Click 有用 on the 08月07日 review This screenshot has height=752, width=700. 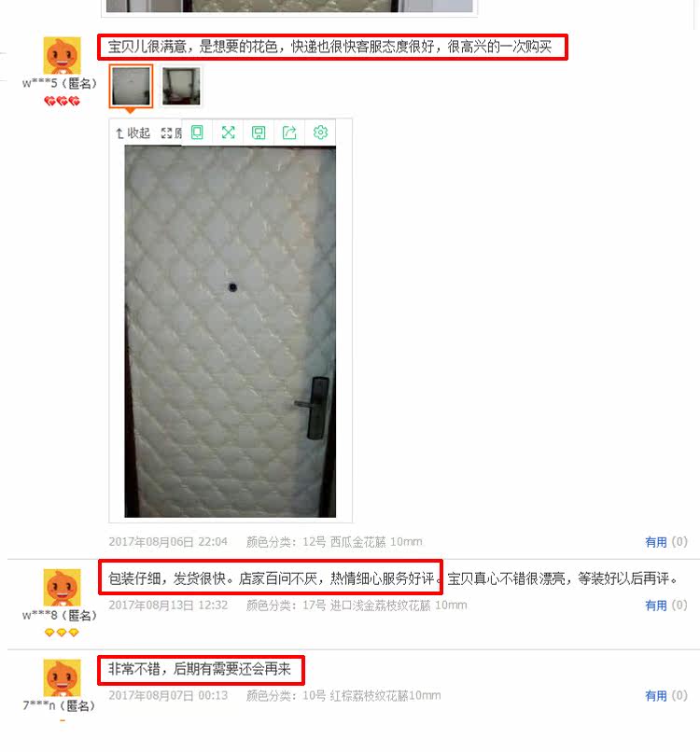pyautogui.click(x=656, y=695)
